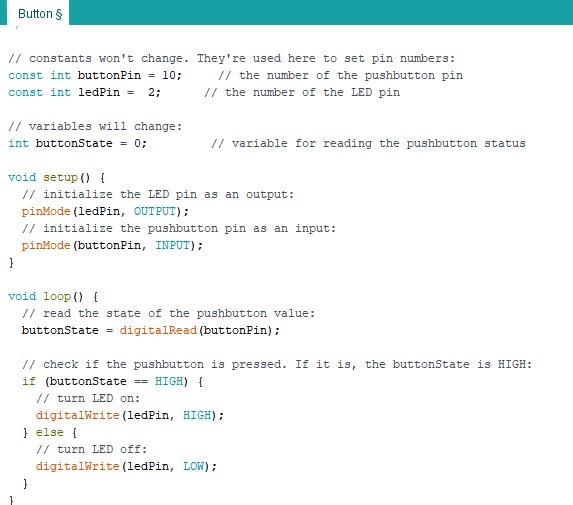Screen dimensions: 573x505
Task: Click the INPUT keyword in pinMode
Action: tap(173, 245)
